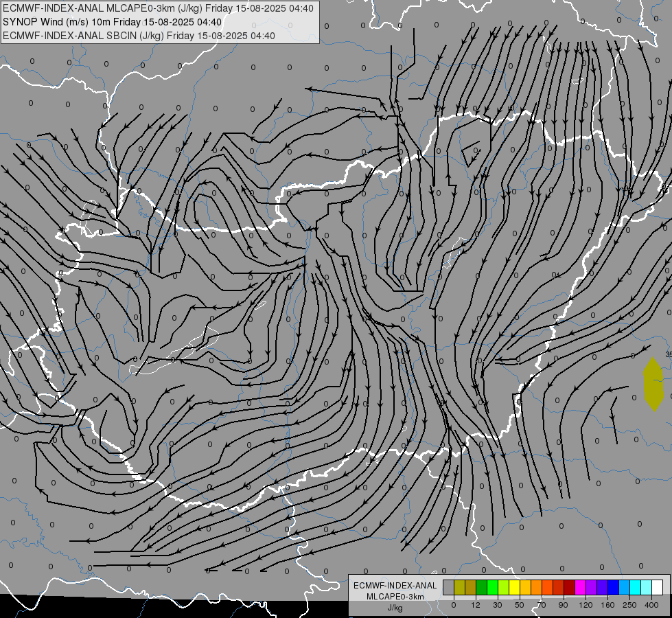Select the brick red legend swatch
Screen dimensions: 672x618
[559, 587]
